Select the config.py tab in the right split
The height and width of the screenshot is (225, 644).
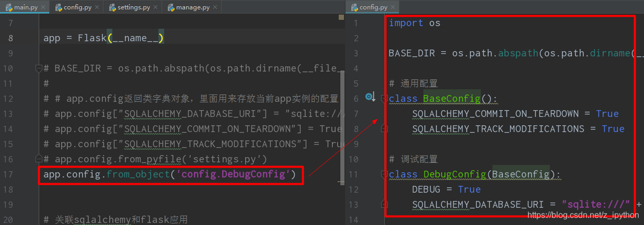(372, 7)
